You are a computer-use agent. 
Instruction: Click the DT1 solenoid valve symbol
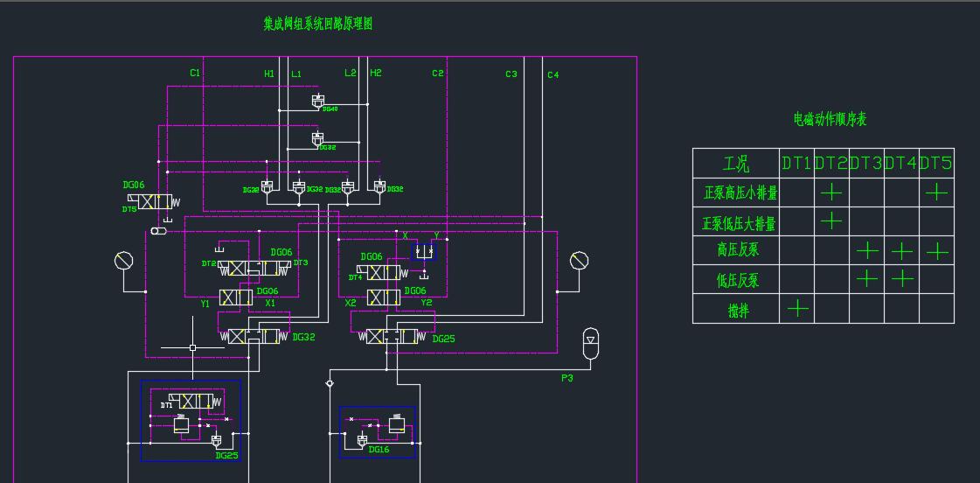coord(196,401)
